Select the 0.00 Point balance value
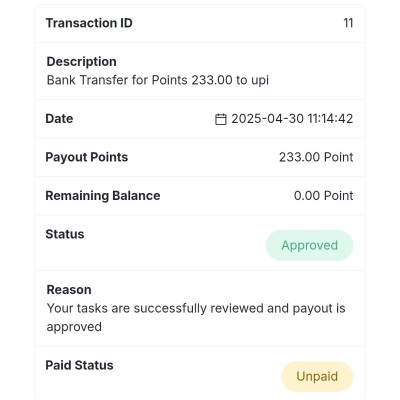This screenshot has height=400, width=400. (x=323, y=196)
